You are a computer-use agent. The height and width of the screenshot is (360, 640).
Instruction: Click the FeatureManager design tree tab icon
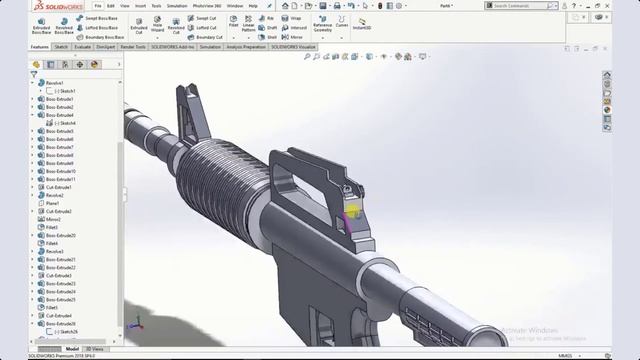[x=36, y=64]
